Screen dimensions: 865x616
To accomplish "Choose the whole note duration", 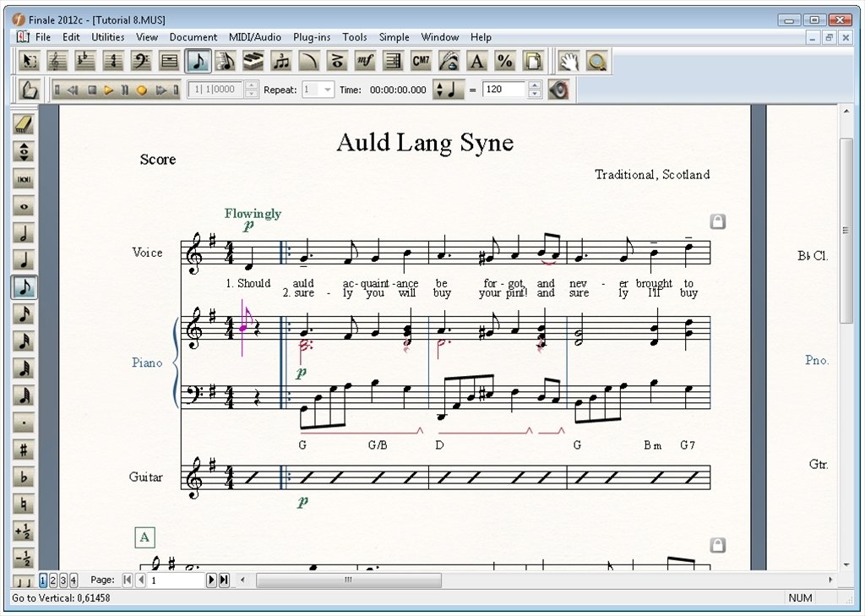I will coord(24,206).
